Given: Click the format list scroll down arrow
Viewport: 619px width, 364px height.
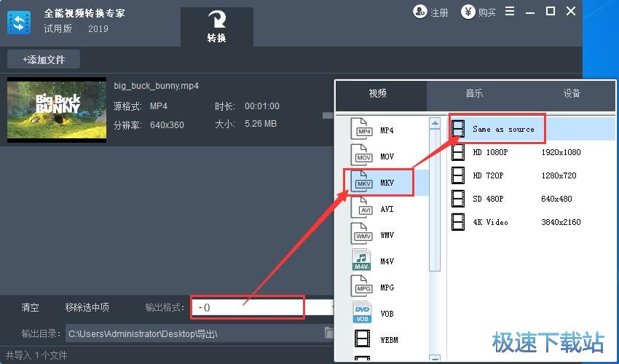Looking at the screenshot, I should [435, 357].
